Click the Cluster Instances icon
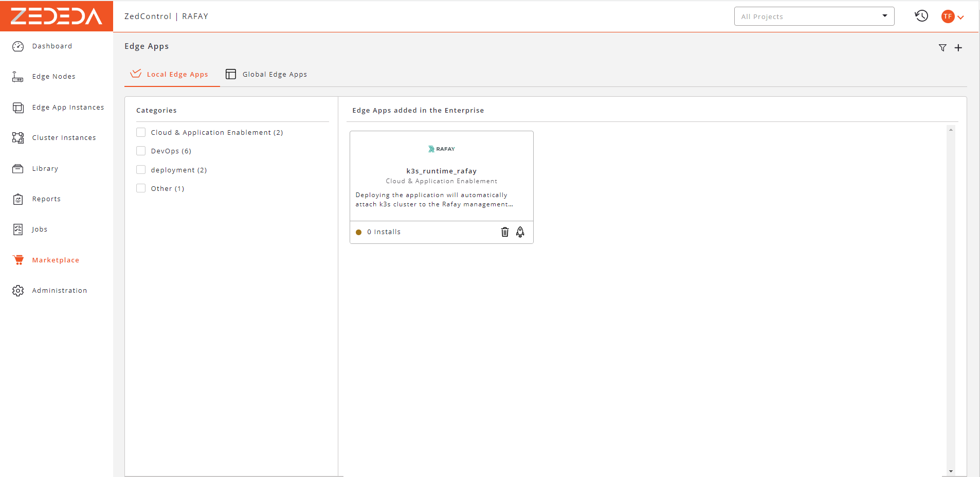Screen dimensions: 980x477 (x=18, y=138)
